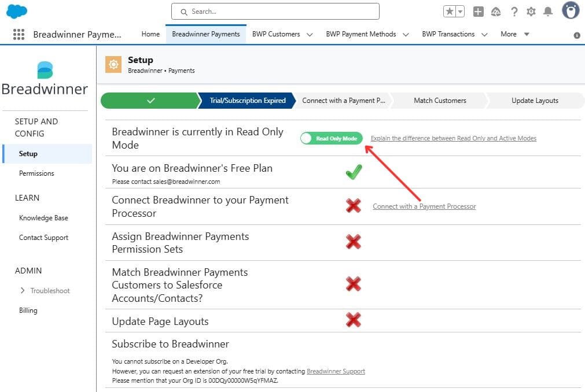Open the Salesforce Help question mark
This screenshot has height=392, width=585.
click(514, 12)
